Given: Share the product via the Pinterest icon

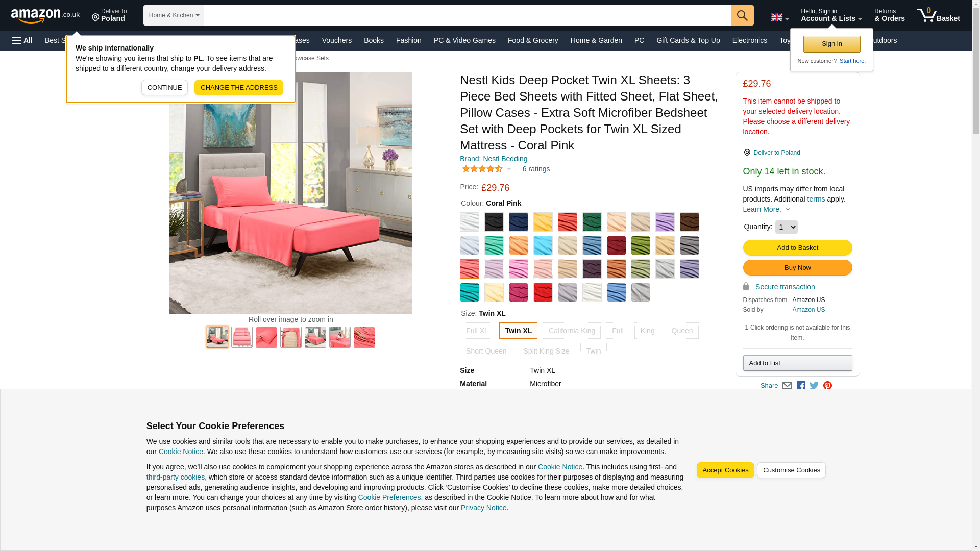Looking at the screenshot, I should click(x=827, y=386).
